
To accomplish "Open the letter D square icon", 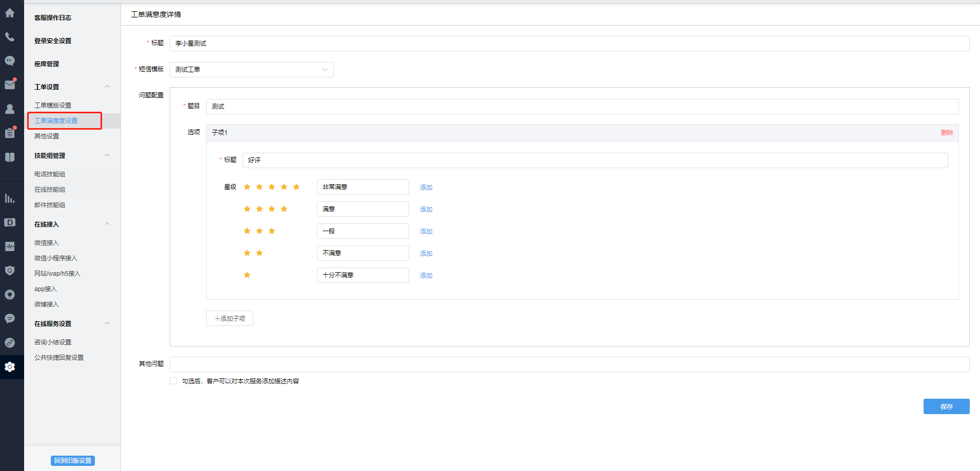I will [x=10, y=222].
